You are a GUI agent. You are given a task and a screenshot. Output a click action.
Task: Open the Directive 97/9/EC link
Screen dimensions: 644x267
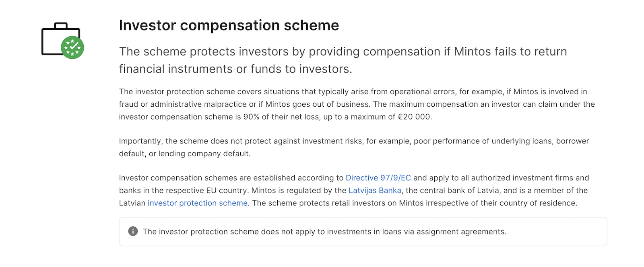coord(378,178)
